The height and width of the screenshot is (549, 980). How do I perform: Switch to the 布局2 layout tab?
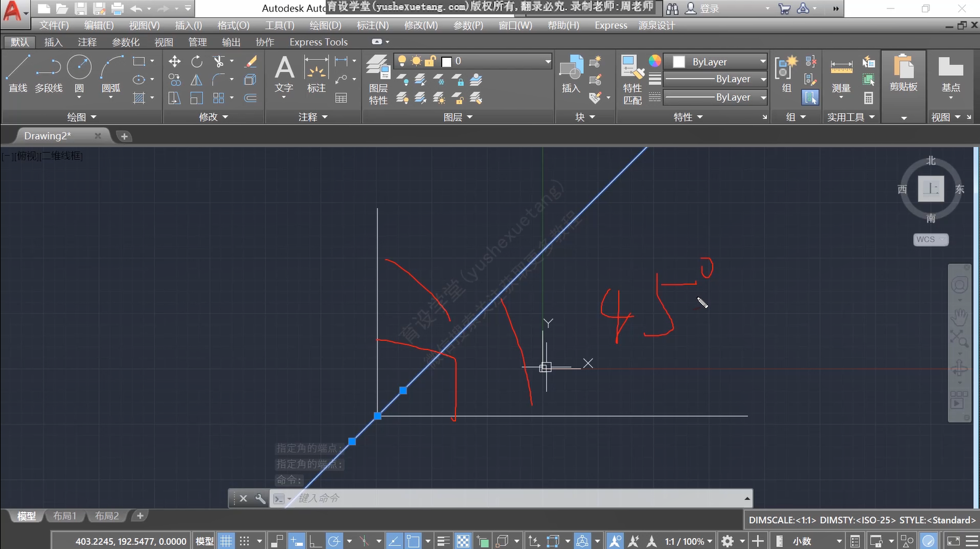tap(107, 516)
